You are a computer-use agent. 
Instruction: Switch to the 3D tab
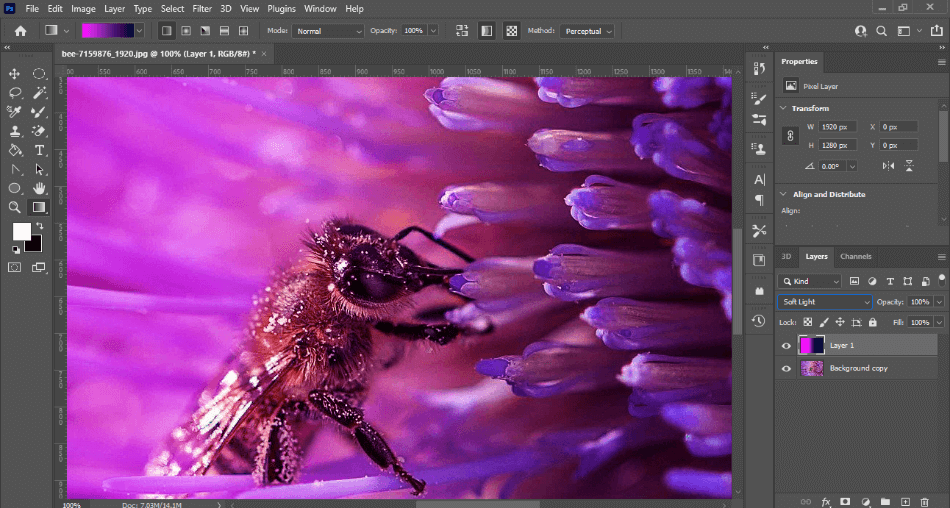pyautogui.click(x=786, y=256)
